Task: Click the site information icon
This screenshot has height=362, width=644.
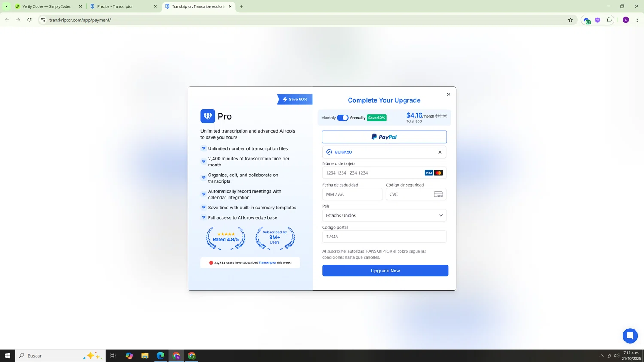Action: [43, 20]
